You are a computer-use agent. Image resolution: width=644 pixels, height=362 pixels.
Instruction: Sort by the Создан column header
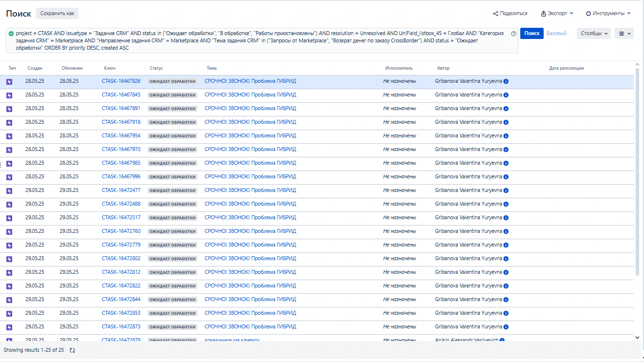point(35,68)
